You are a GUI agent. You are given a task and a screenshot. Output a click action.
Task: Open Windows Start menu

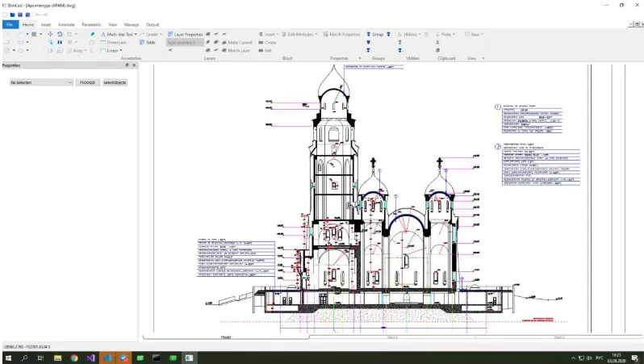tap(8, 358)
